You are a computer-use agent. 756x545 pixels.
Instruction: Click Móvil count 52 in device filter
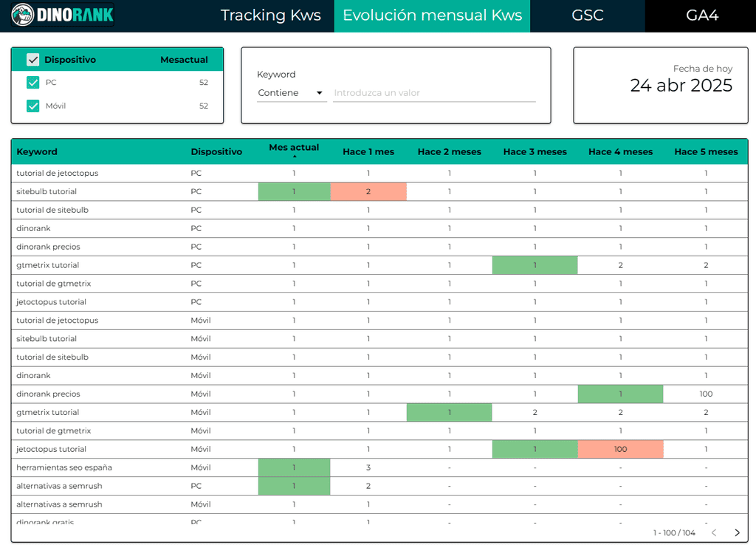[204, 106]
